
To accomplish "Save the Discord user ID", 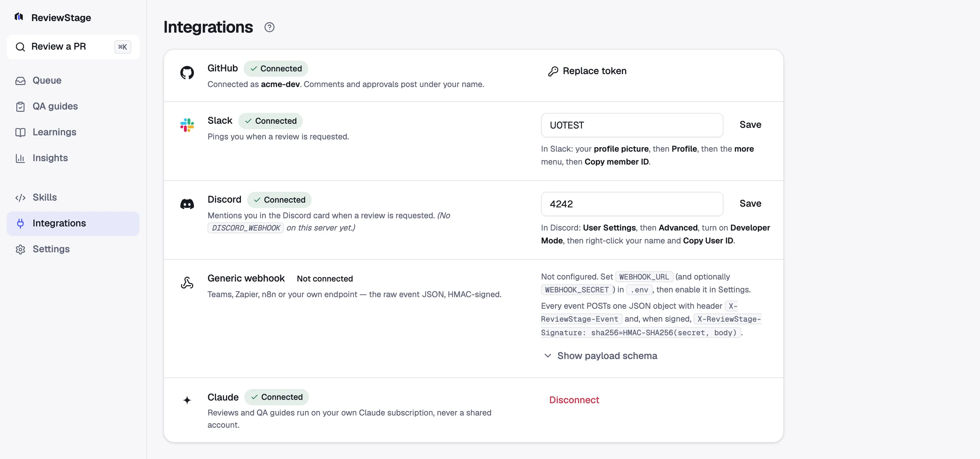I will [x=750, y=204].
